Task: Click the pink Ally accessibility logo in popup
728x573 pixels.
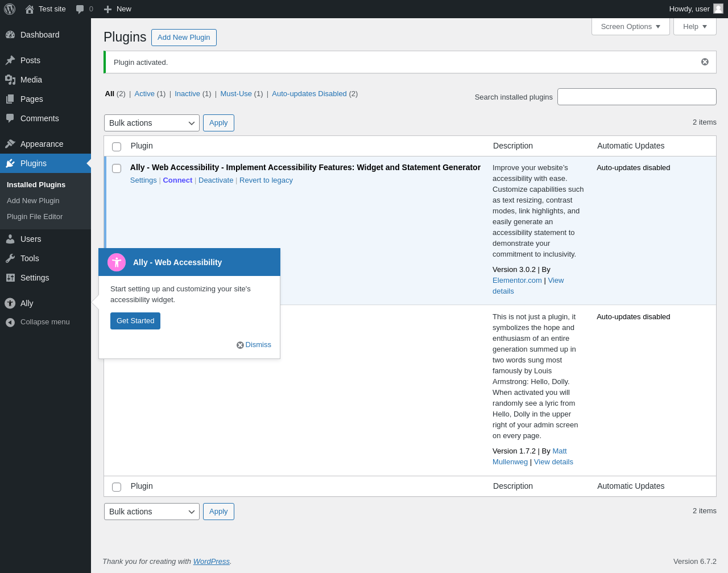Action: click(117, 262)
